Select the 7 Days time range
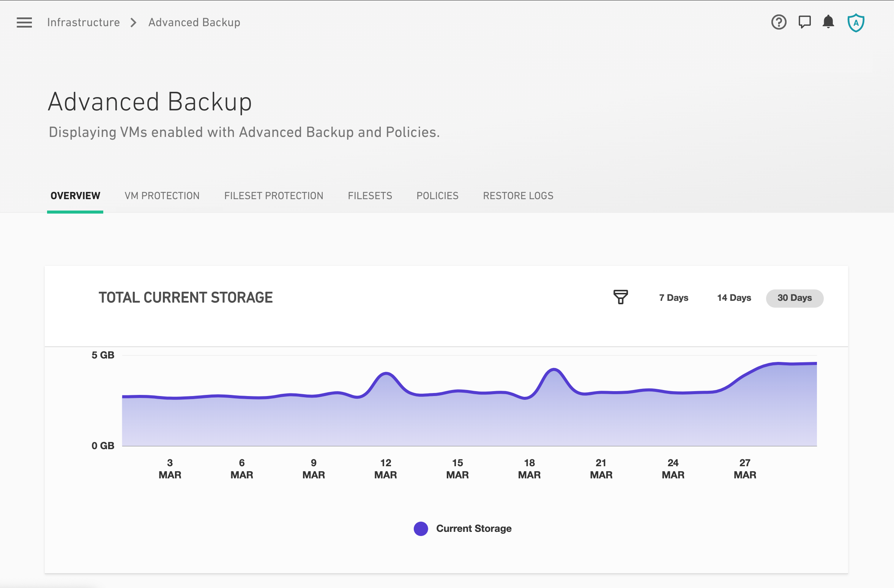Image resolution: width=894 pixels, height=588 pixels. pyautogui.click(x=673, y=298)
